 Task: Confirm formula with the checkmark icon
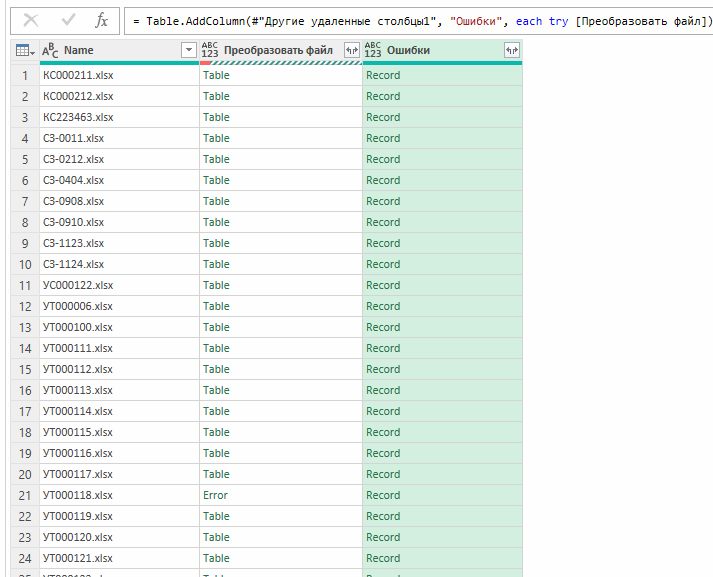click(68, 20)
